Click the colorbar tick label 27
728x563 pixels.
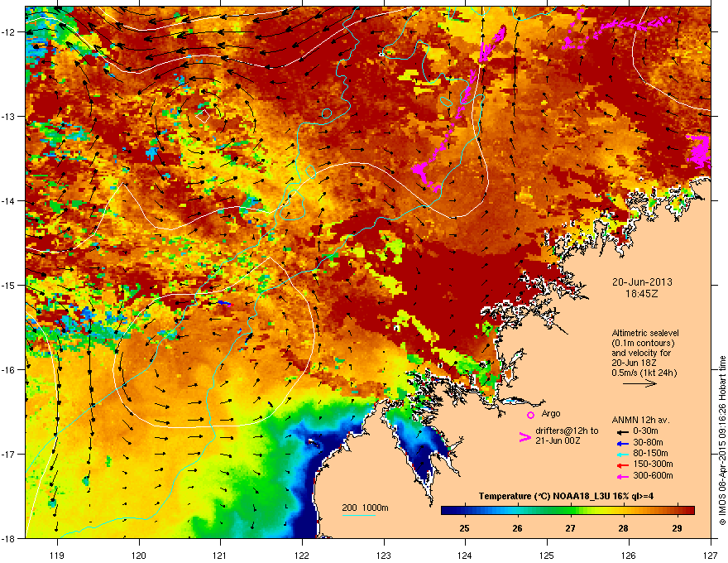570,528
